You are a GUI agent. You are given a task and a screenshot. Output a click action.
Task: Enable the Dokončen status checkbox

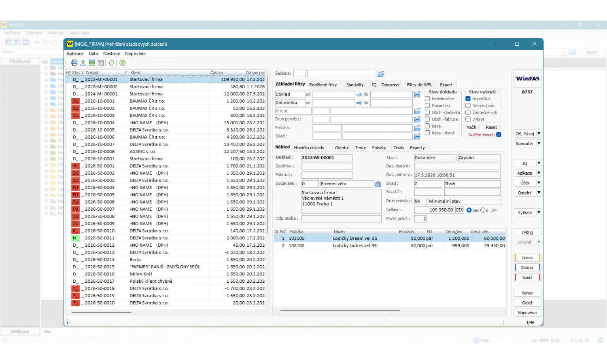pos(427,106)
